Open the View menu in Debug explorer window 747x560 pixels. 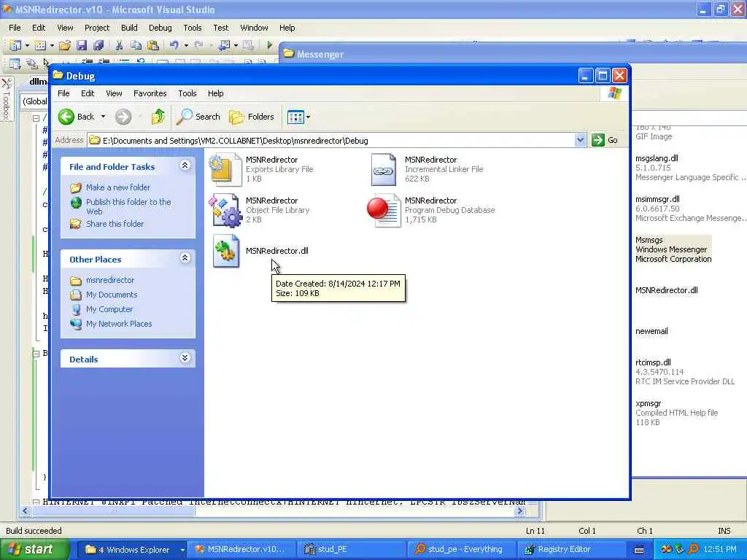[114, 93]
